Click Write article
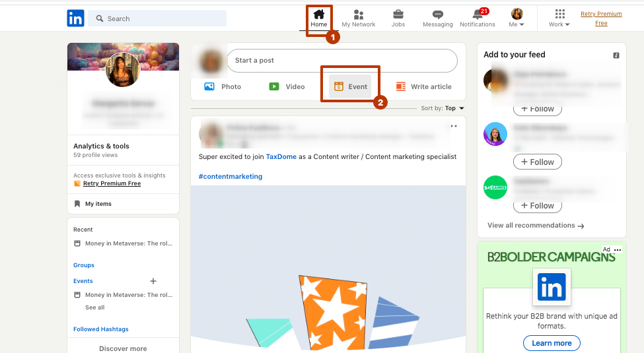 423,86
